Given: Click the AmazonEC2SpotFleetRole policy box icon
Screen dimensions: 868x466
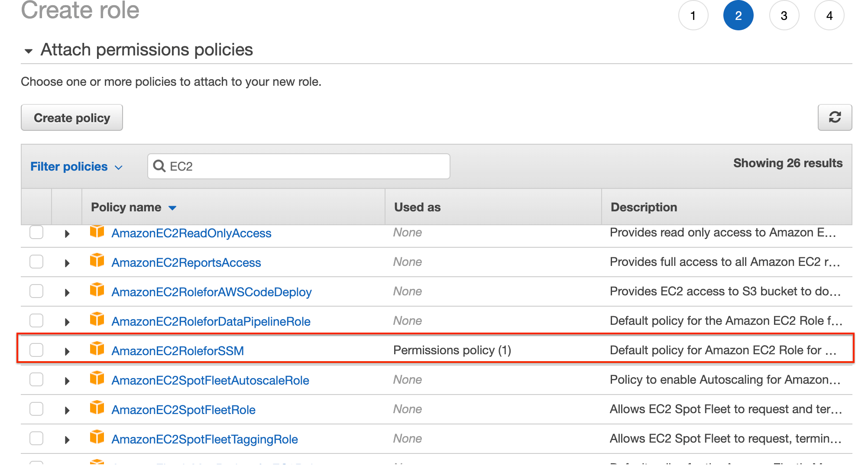Looking at the screenshot, I should coord(97,408).
